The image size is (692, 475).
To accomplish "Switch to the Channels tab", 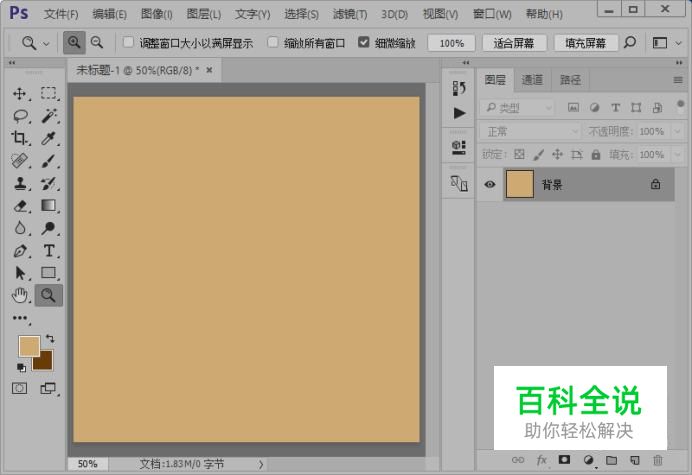I will tap(532, 80).
